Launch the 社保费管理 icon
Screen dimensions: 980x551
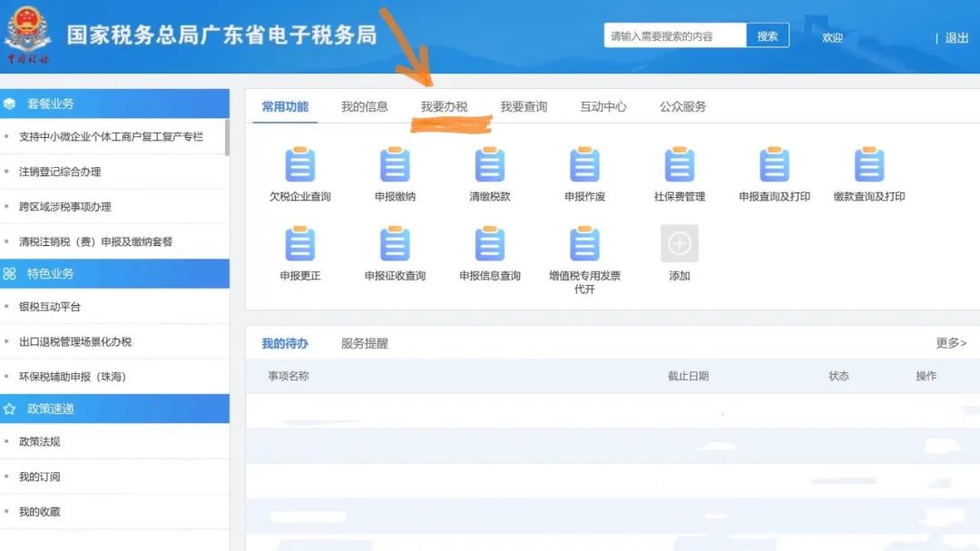(680, 164)
